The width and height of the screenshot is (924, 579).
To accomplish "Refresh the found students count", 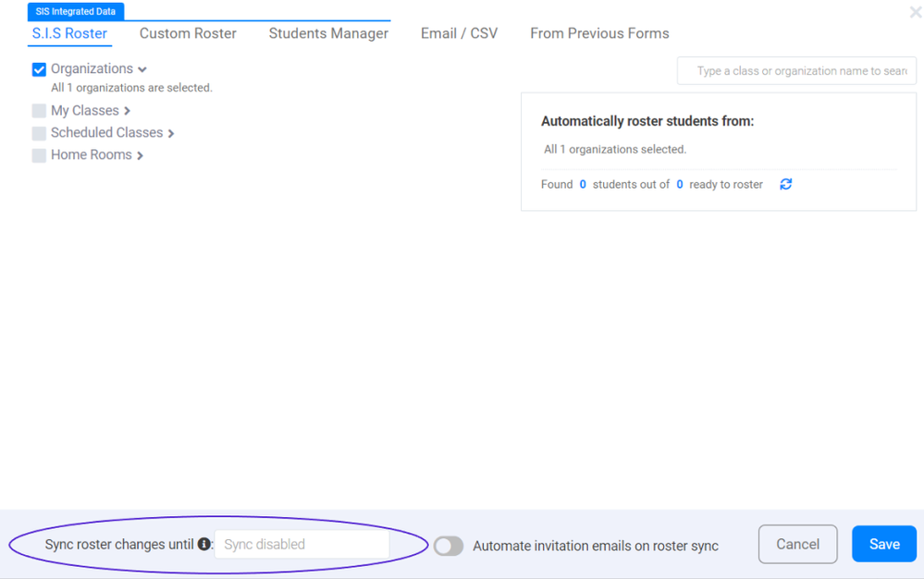I will pos(785,184).
